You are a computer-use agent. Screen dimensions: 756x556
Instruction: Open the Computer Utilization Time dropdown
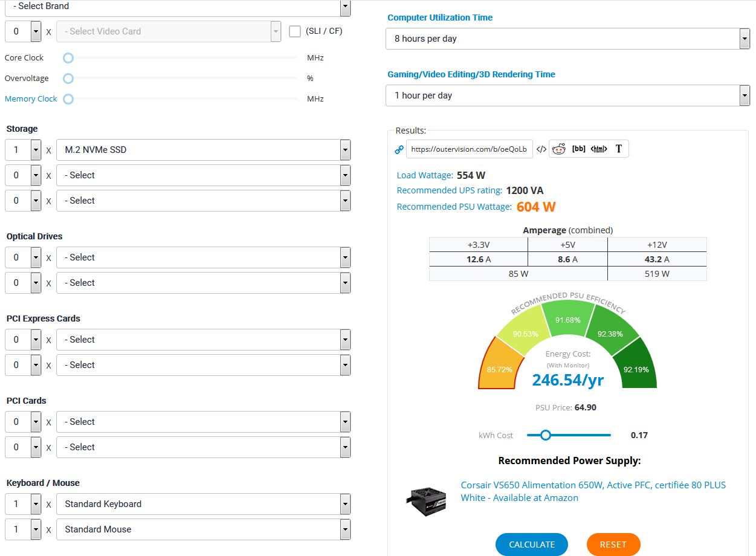[567, 39]
